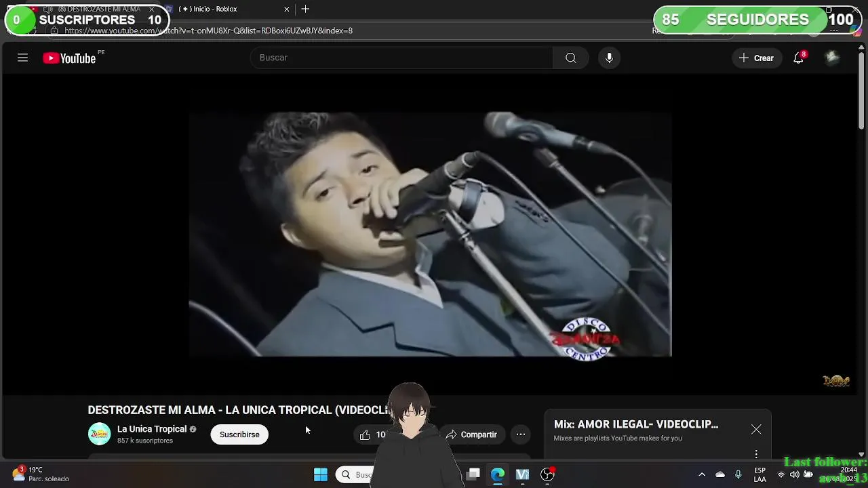Click the magnifying glass search button
This screenshot has height=488, width=868.
[571, 58]
